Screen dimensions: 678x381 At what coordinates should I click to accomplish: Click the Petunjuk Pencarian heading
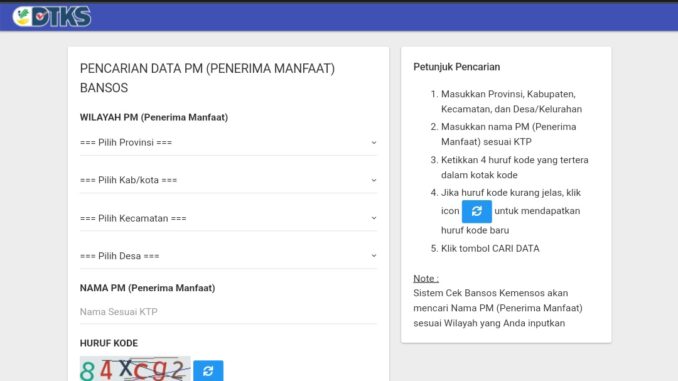457,67
